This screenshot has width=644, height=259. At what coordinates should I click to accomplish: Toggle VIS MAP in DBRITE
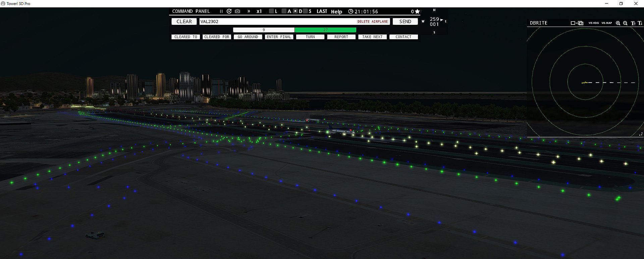606,23
